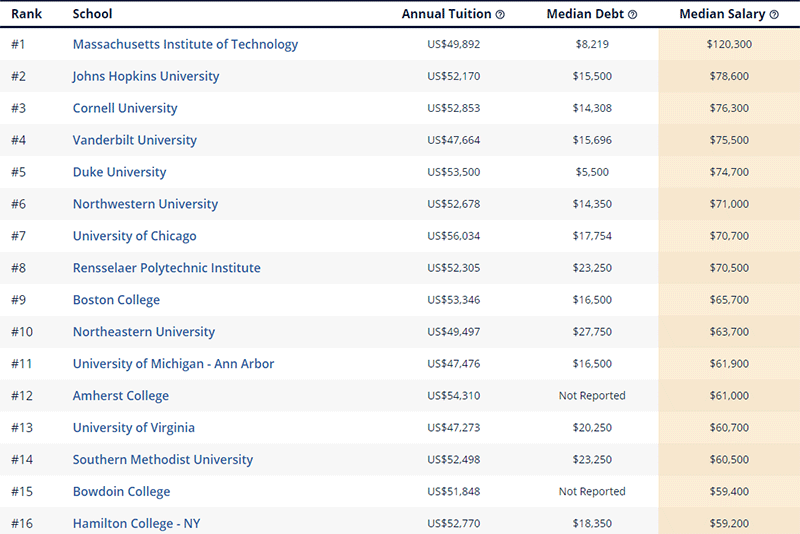This screenshot has width=800, height=534.
Task: Click Amherst College link
Action: tap(121, 396)
